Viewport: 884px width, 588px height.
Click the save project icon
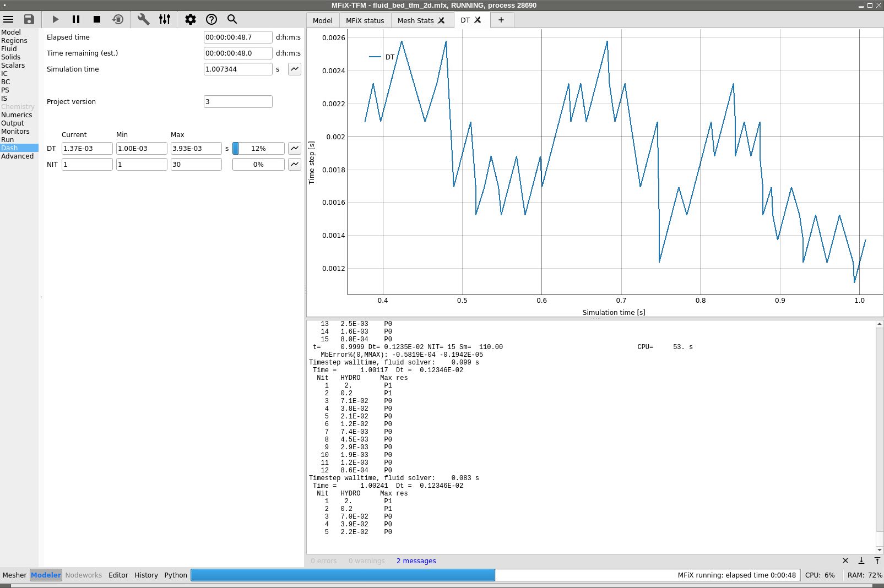29,19
